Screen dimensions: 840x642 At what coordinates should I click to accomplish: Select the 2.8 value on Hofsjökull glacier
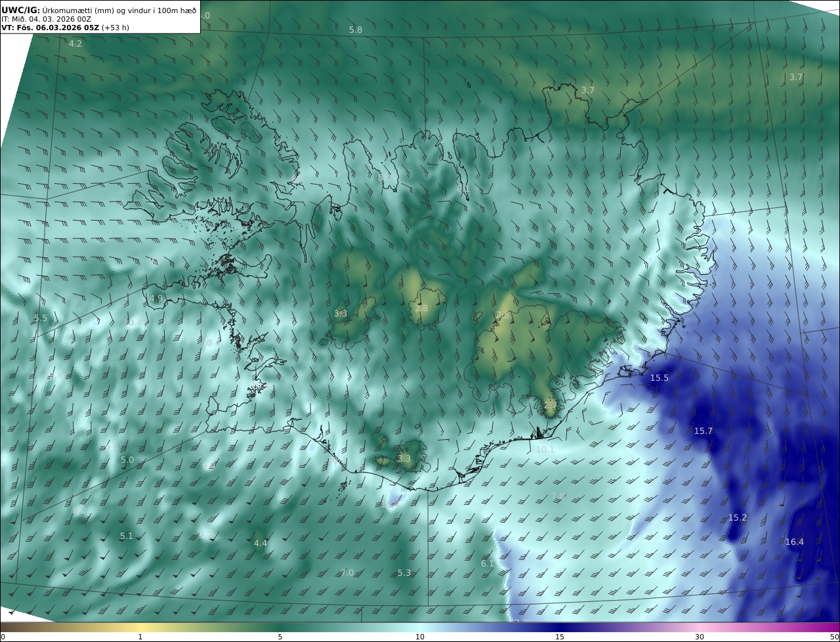(421, 308)
